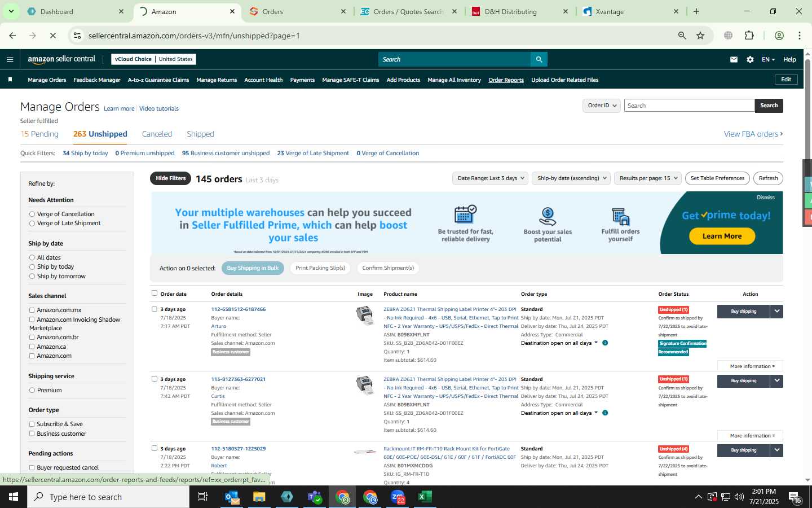Open Zebra printer thumbnail for Arturo's order

point(365,316)
